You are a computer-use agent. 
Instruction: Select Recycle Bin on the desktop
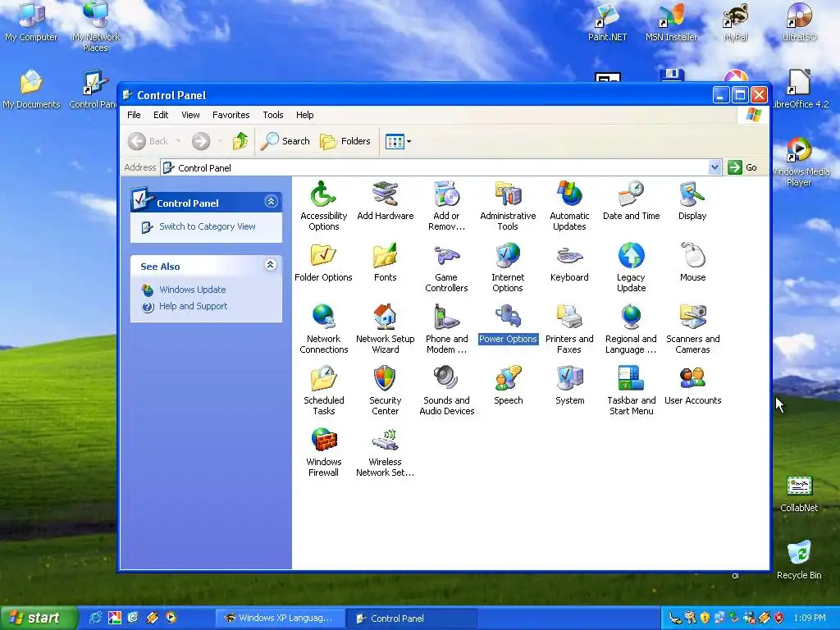pos(799,559)
